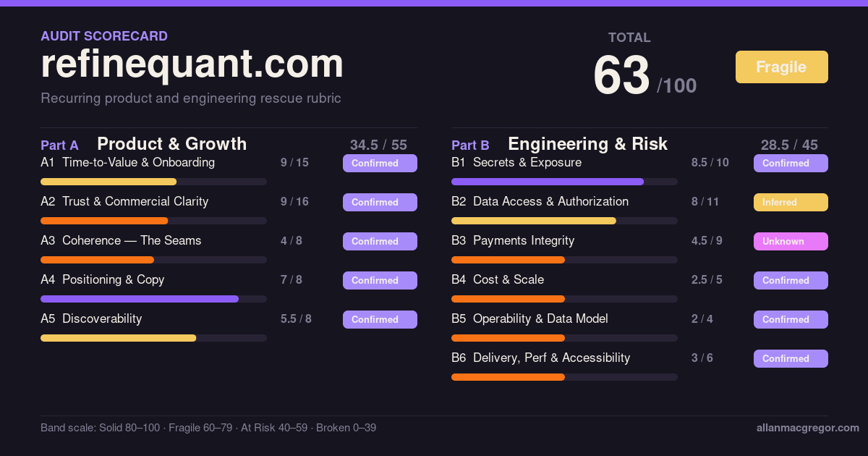Click the 2 / 4 score
This screenshot has width=868, height=456.
coord(702,318)
